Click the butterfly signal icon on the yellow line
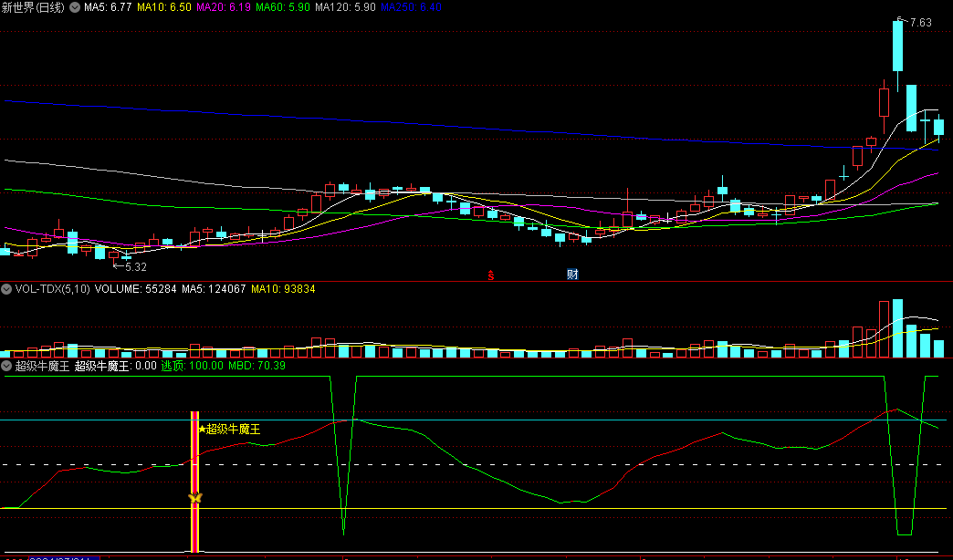 [x=194, y=499]
